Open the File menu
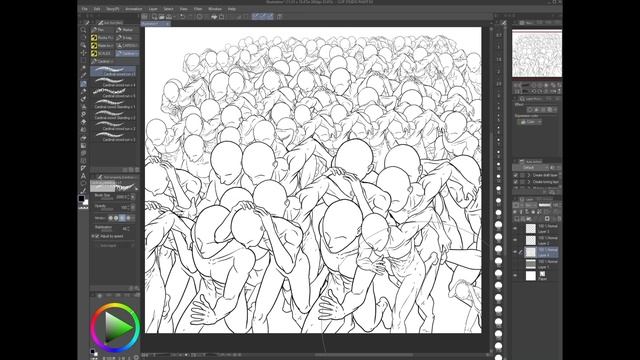This screenshot has width=640, height=360. 84,9
